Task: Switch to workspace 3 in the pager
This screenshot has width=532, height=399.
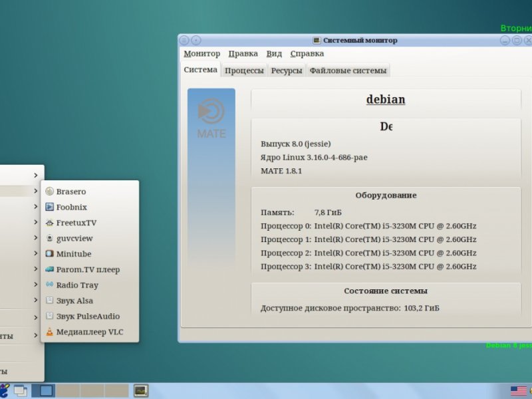Action: click(x=92, y=390)
